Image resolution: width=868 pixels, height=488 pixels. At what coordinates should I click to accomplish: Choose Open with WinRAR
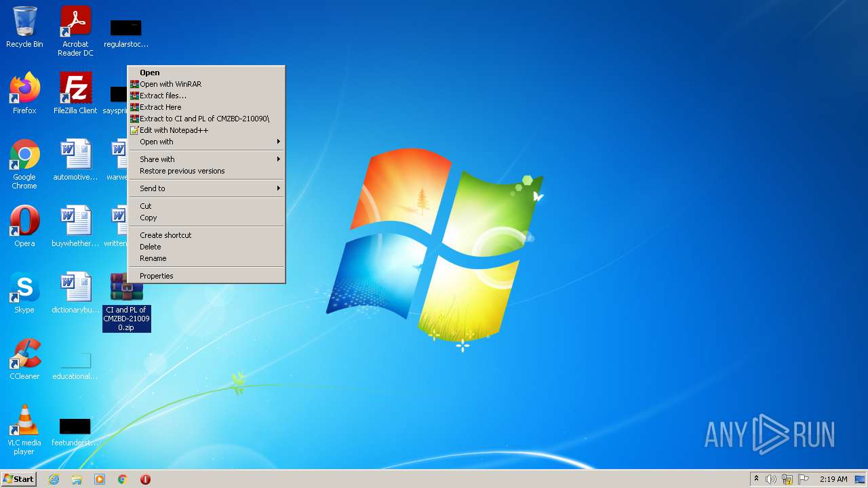pyautogui.click(x=207, y=84)
